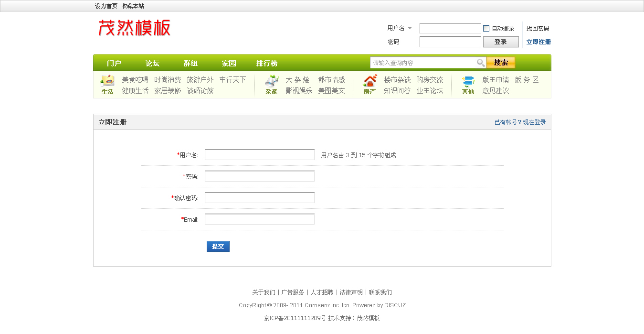
Task: Click 关于我们 footer link
Action: point(264,292)
